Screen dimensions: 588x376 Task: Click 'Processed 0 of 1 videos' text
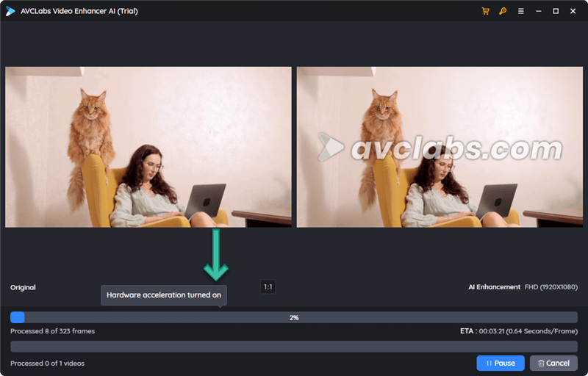[47, 364]
